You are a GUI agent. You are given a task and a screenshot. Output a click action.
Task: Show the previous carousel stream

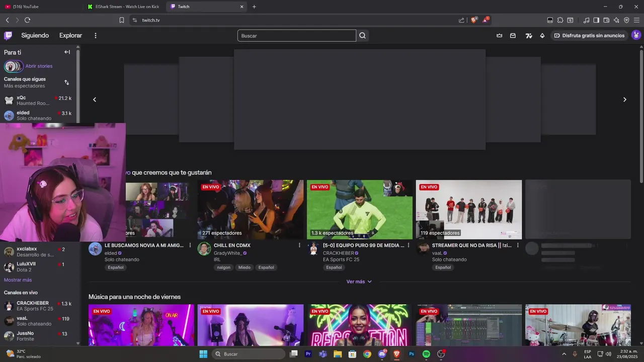95,100
